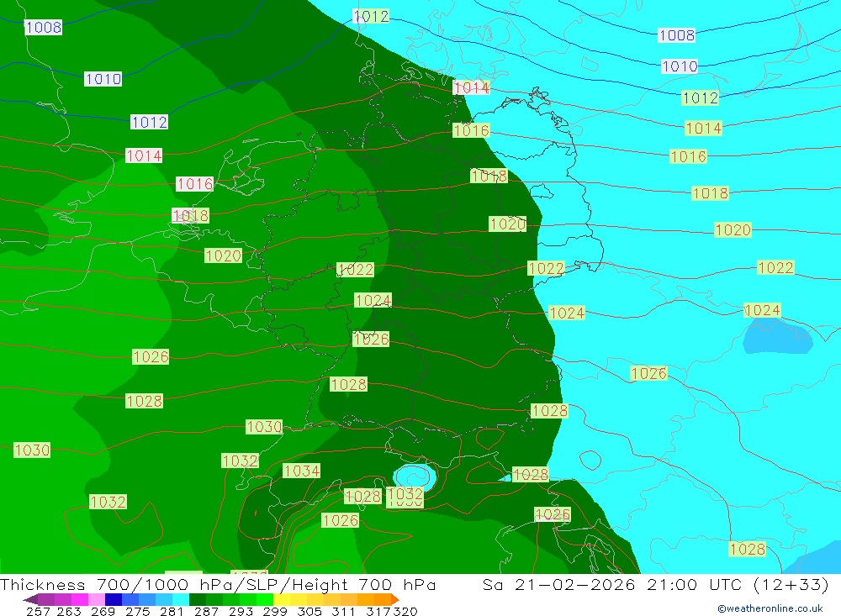Click the legend value 281
Screen dimensions: 841x616
point(172,611)
